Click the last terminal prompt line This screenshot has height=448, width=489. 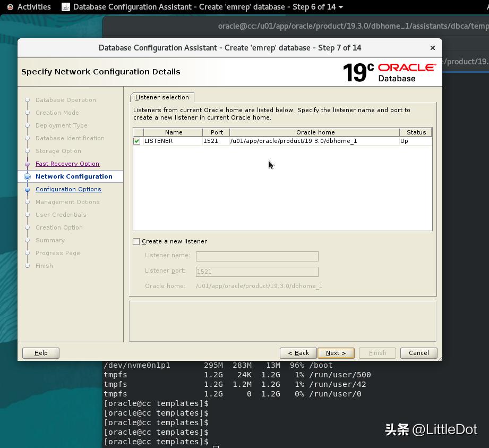[156, 442]
